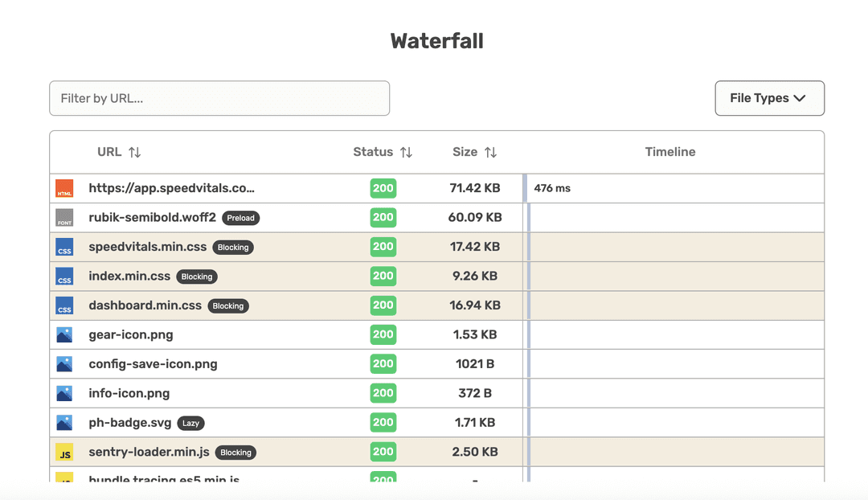Click the image icon for gear-icon.png
The height and width of the screenshot is (500, 868).
tap(64, 335)
